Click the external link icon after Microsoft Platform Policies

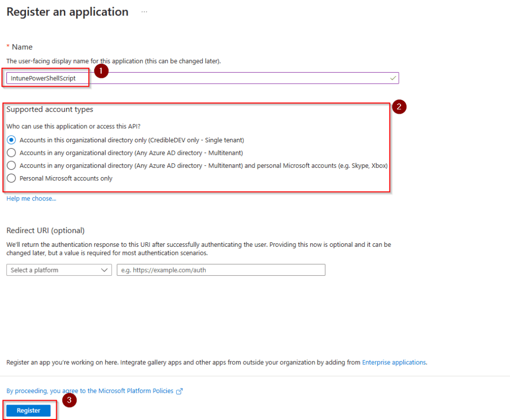click(x=179, y=391)
